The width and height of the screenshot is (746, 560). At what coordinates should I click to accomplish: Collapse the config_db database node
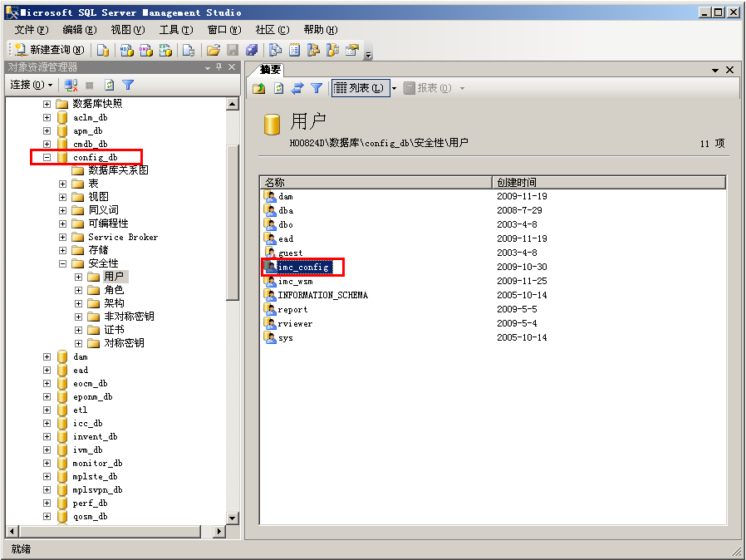[x=47, y=157]
